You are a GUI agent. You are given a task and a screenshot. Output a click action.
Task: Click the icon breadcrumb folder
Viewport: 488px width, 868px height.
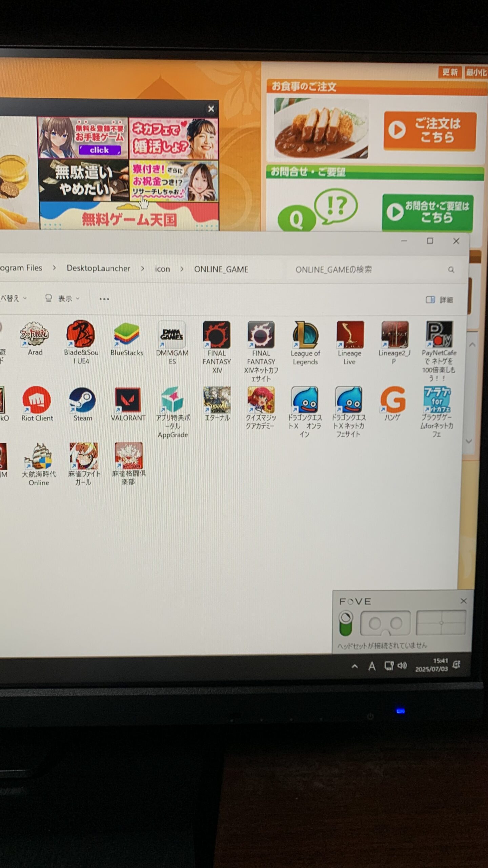[x=162, y=269]
